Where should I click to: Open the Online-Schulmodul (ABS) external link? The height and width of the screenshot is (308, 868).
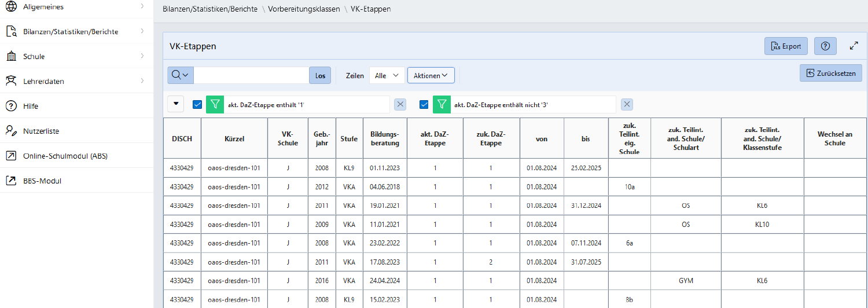(65, 156)
